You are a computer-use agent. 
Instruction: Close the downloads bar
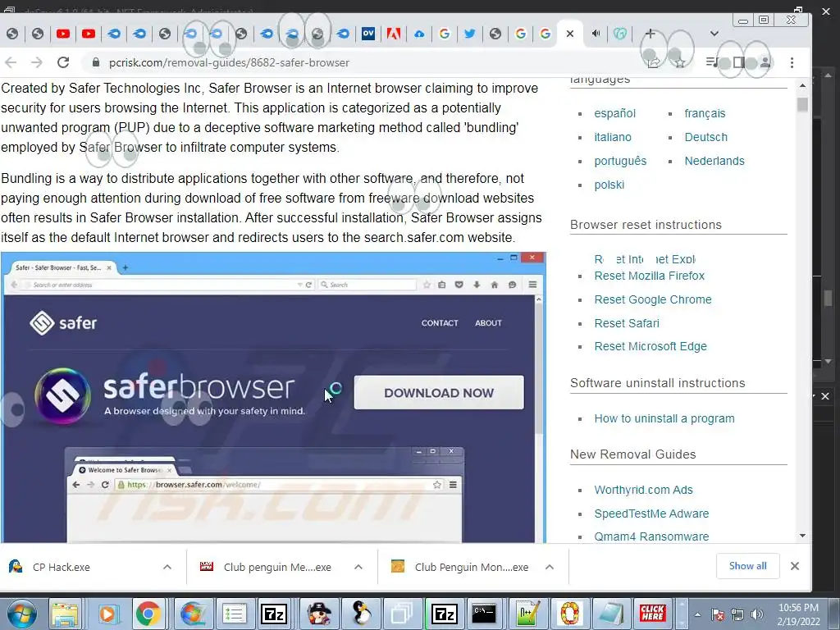[795, 566]
